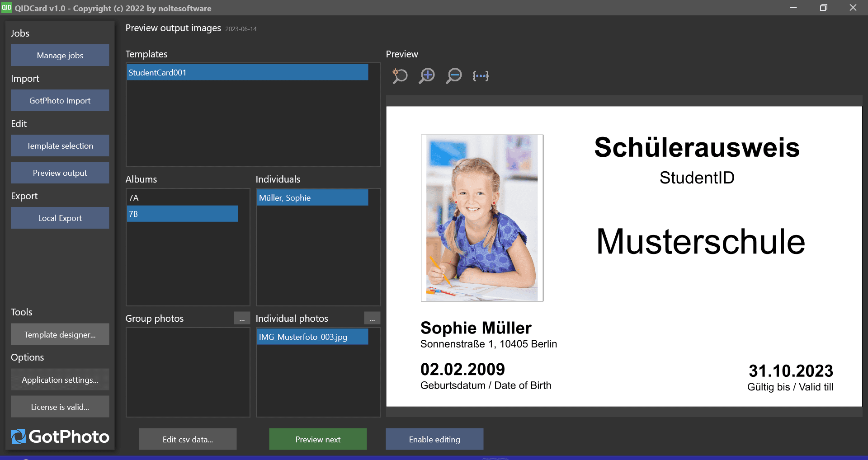Click the birth date 02.02.2009
The image size is (868, 460).
point(462,369)
